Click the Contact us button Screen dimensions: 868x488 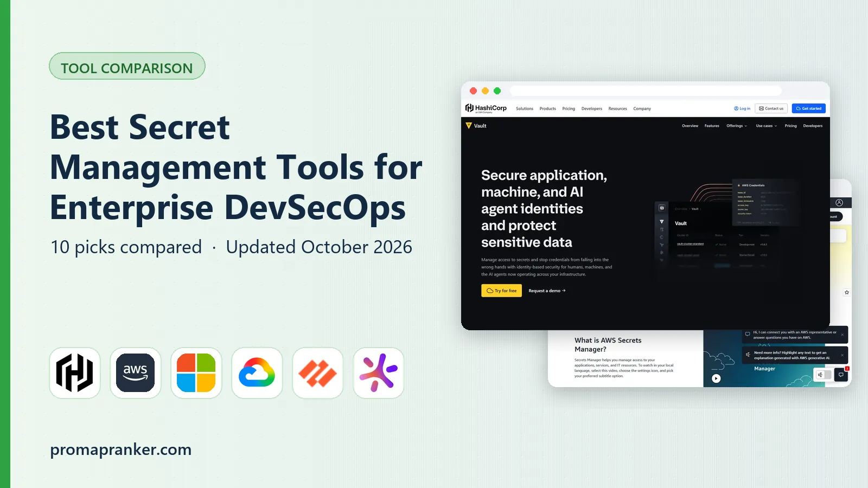(771, 108)
